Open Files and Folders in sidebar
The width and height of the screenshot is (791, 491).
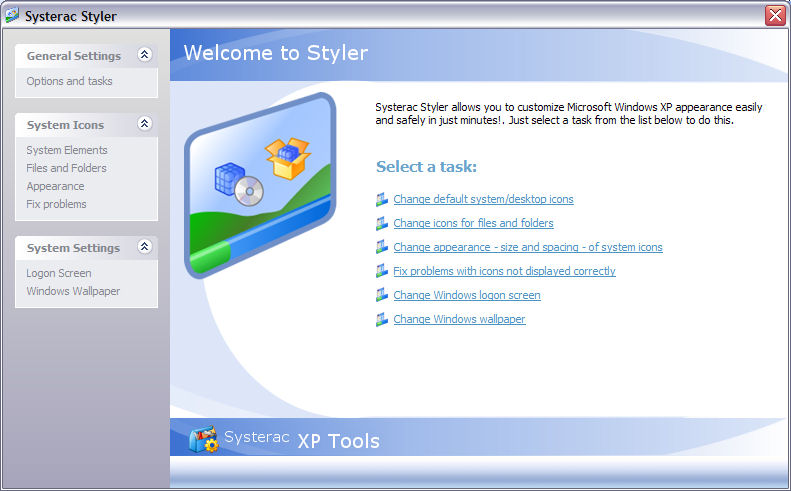pyautogui.click(x=67, y=168)
